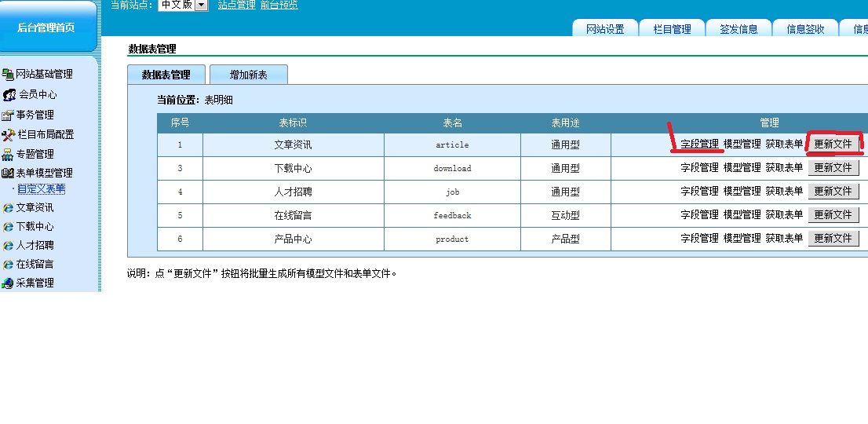The height and width of the screenshot is (424, 868).
Task: Open 字段管理 link for article table
Action: point(699,144)
